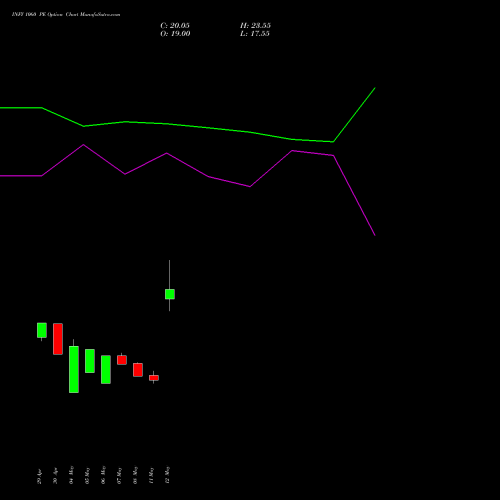Click the 30 Apr date label
The image size is (500, 500).
pos(55,477)
